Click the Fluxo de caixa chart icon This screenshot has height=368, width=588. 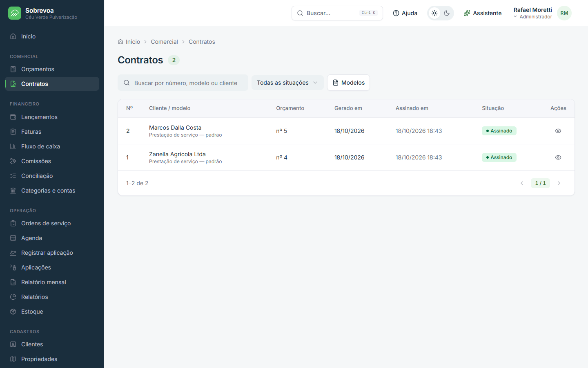click(x=13, y=146)
